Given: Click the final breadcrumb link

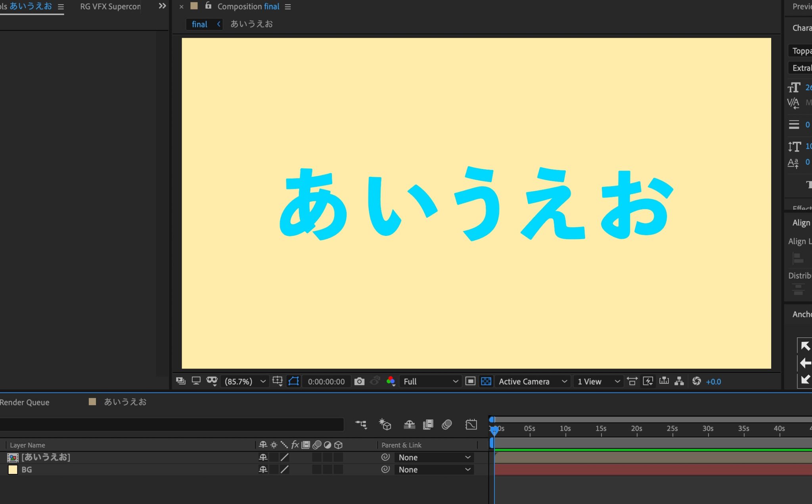Looking at the screenshot, I should pyautogui.click(x=199, y=24).
